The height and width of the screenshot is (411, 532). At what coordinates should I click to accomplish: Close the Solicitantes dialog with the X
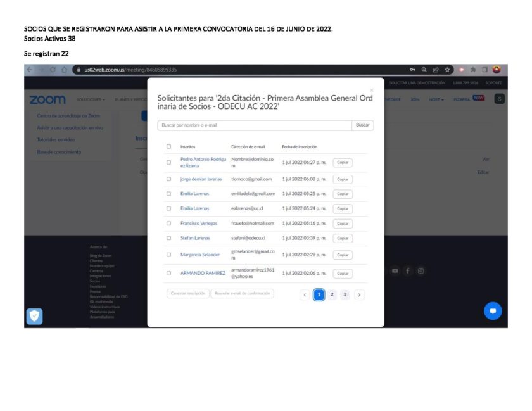pyautogui.click(x=372, y=91)
